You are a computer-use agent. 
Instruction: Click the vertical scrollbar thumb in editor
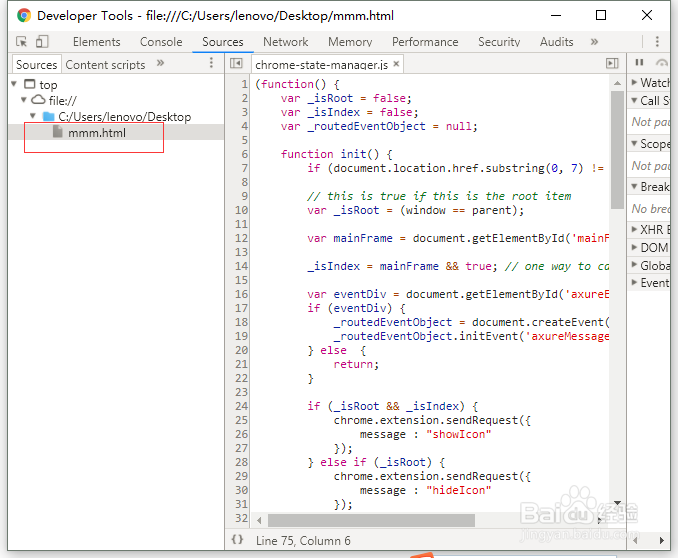tap(617, 150)
